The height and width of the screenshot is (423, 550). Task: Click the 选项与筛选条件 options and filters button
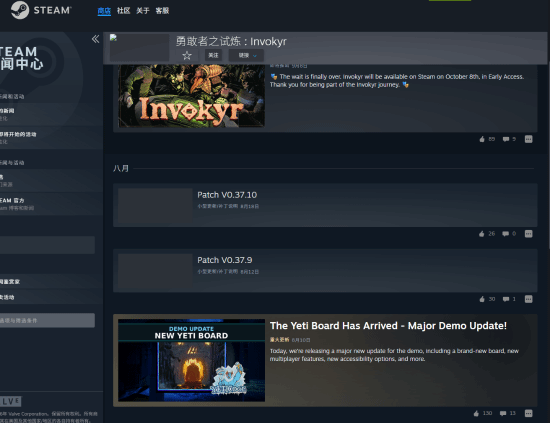47,321
